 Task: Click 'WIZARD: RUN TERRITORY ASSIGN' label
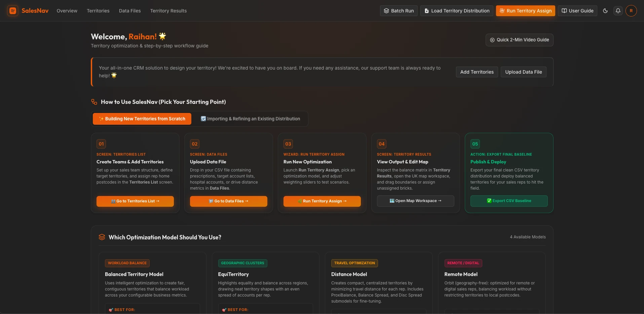click(314, 154)
